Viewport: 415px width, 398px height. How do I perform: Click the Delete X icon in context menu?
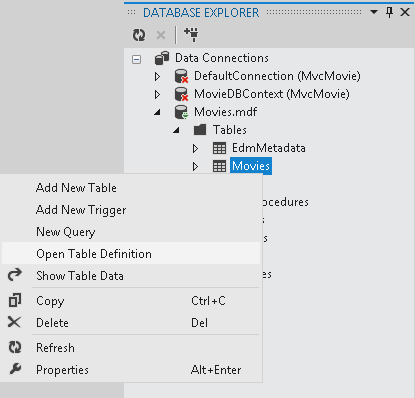tap(14, 322)
